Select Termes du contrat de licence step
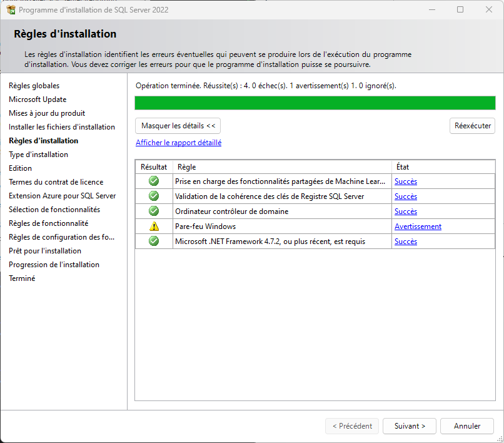Viewport: 504px width, 443px height. click(56, 182)
